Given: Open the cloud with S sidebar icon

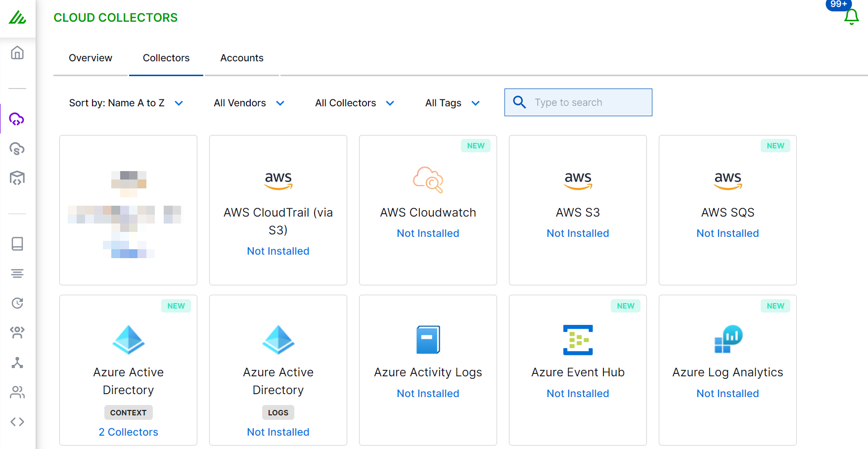Looking at the screenshot, I should 17,149.
